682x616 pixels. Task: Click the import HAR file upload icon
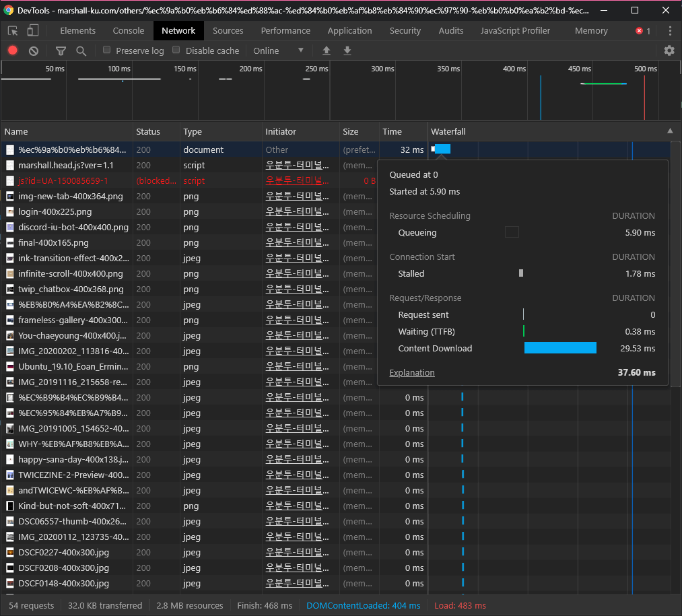pos(327,50)
